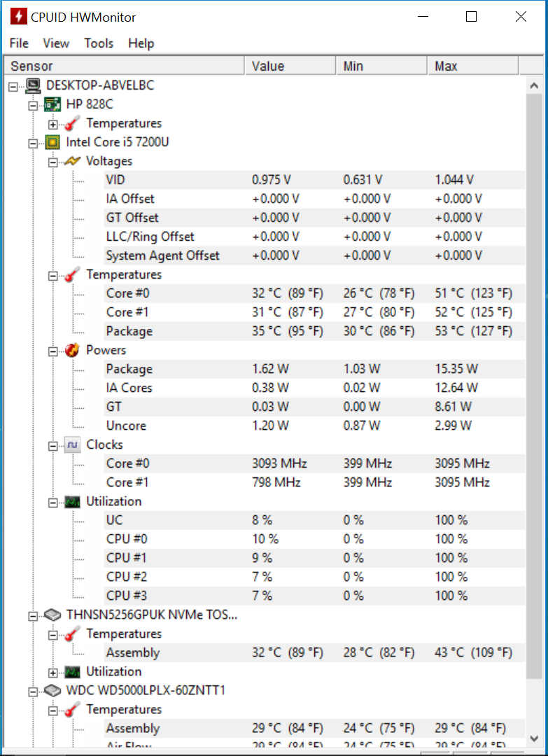The image size is (548, 756).
Task: Click the vertical scrollbar thumb
Action: click(x=533, y=386)
